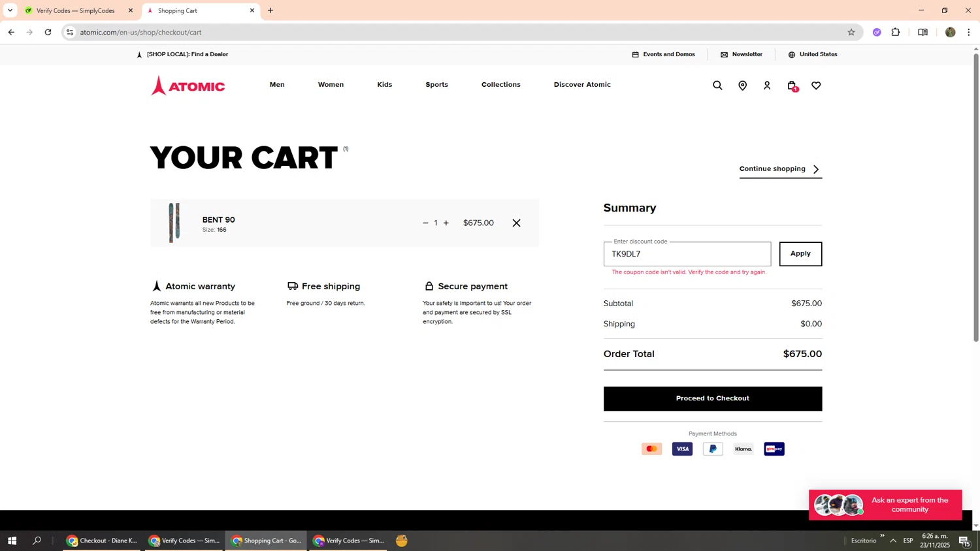The height and width of the screenshot is (551, 980).
Task: Click the PayPal payment icon
Action: coord(713,449)
